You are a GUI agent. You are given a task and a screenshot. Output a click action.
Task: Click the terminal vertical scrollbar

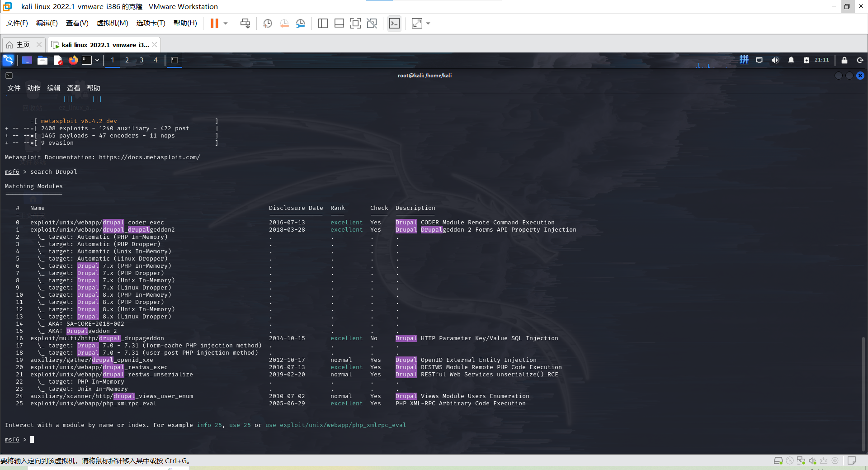tap(863, 394)
